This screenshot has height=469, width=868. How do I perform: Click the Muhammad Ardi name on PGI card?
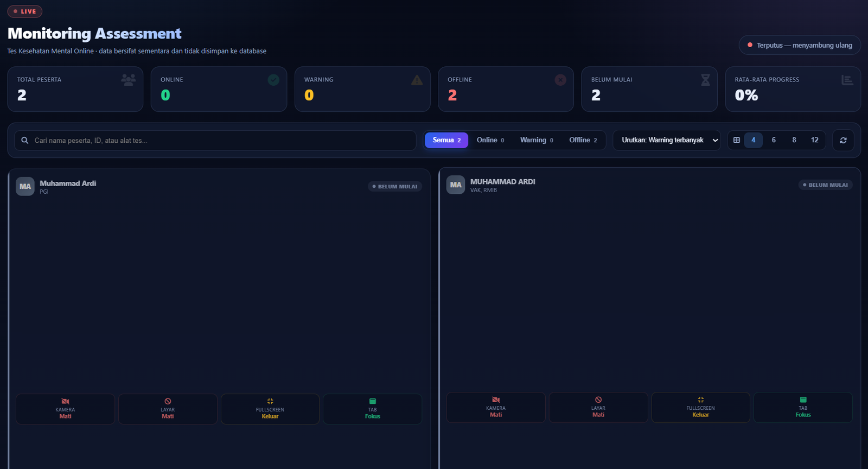68,183
